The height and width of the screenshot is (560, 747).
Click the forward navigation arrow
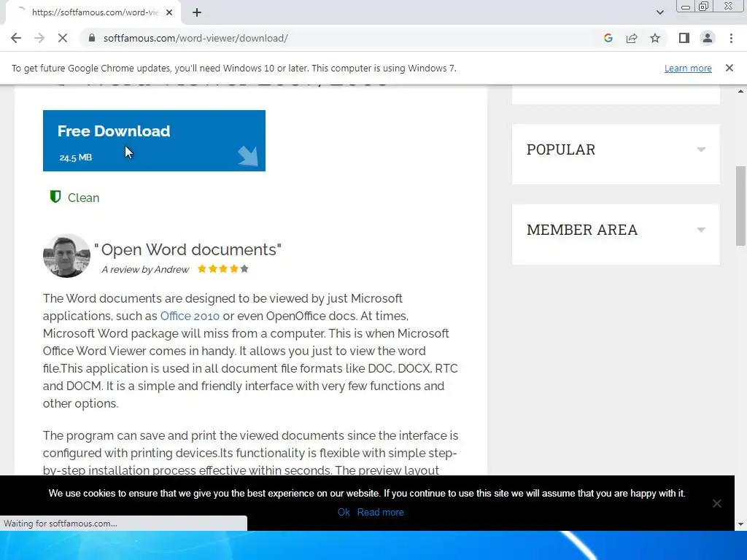pyautogui.click(x=39, y=38)
